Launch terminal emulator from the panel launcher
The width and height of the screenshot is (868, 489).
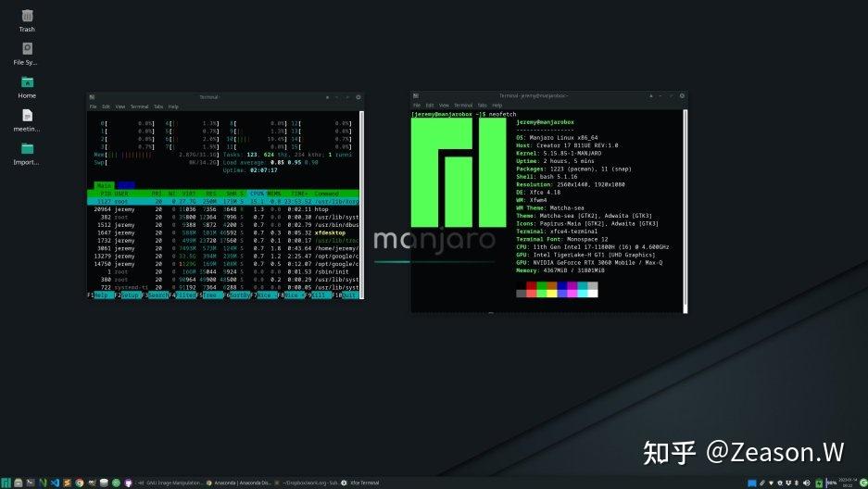[x=31, y=483]
